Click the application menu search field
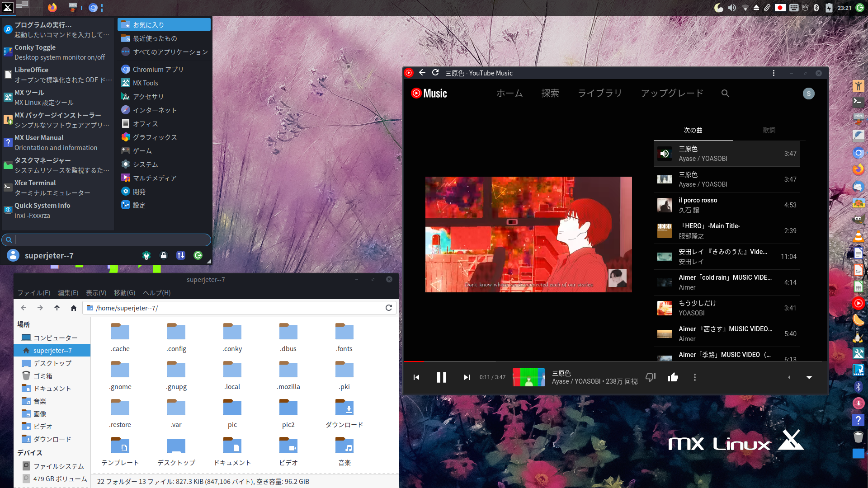The image size is (868, 488). click(x=106, y=240)
